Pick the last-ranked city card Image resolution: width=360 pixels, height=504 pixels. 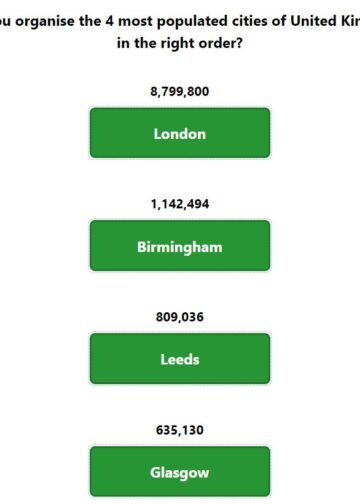click(180, 472)
